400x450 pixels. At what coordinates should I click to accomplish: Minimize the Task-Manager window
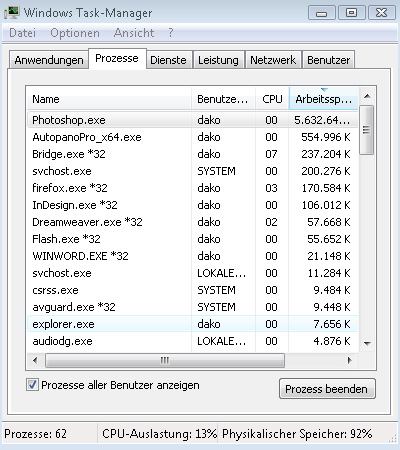coord(321,13)
